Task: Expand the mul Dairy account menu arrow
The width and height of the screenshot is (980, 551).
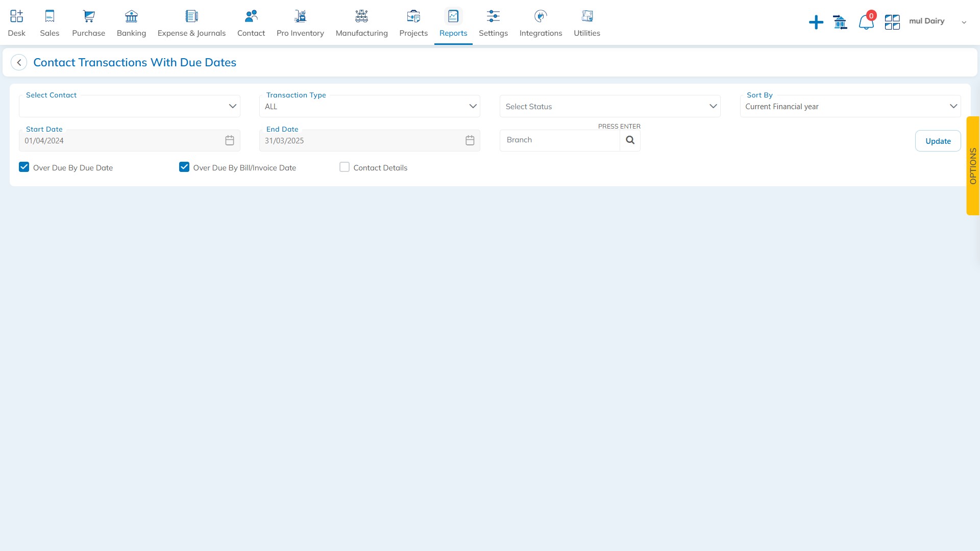Action: pos(964,22)
